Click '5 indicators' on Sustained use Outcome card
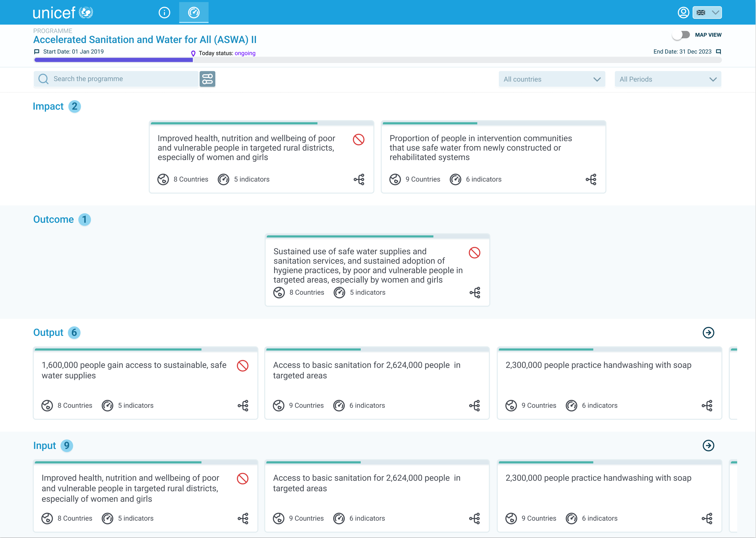 coord(368,293)
